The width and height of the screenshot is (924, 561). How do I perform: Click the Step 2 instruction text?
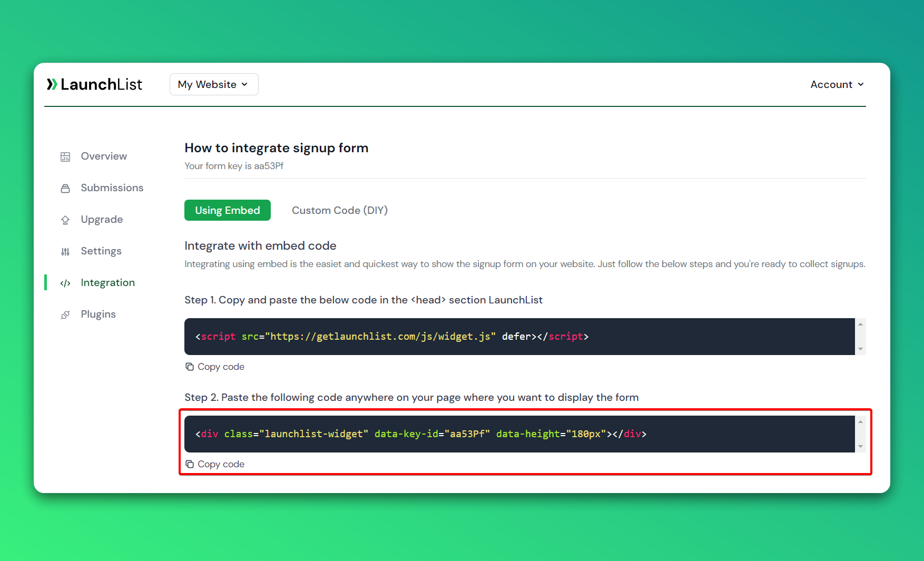411,397
